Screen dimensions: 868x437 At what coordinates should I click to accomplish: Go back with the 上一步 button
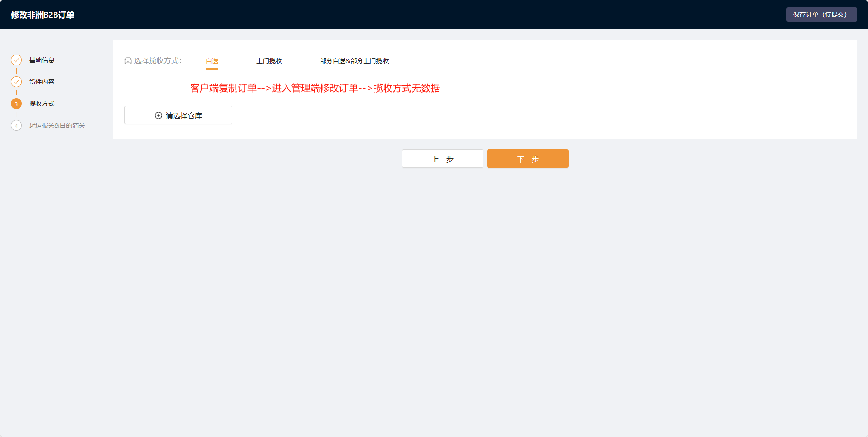[x=442, y=159]
